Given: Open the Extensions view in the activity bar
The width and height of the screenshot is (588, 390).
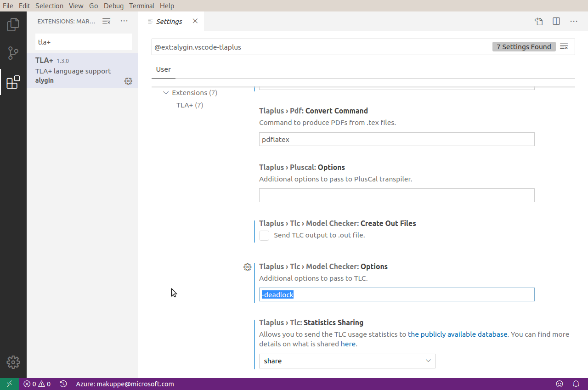Looking at the screenshot, I should tap(13, 81).
